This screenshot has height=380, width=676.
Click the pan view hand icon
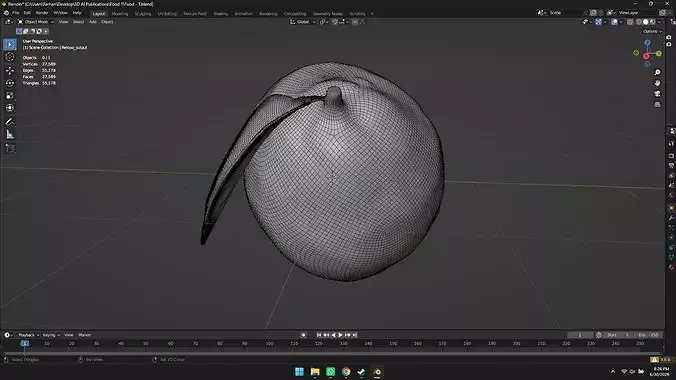coord(657,83)
